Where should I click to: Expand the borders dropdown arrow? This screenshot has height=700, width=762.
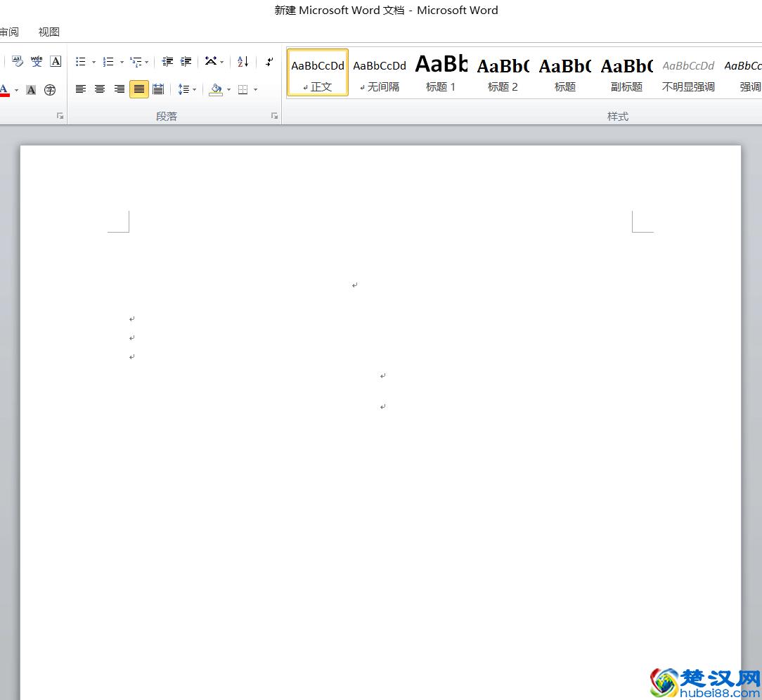(x=255, y=90)
